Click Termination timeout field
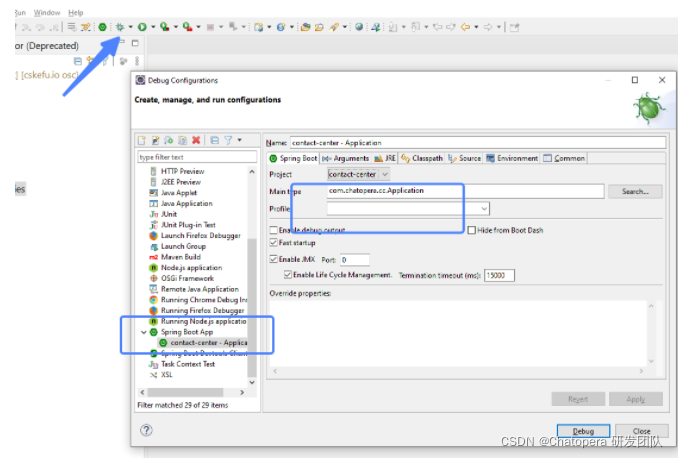The width and height of the screenshot is (678, 458). (x=499, y=275)
